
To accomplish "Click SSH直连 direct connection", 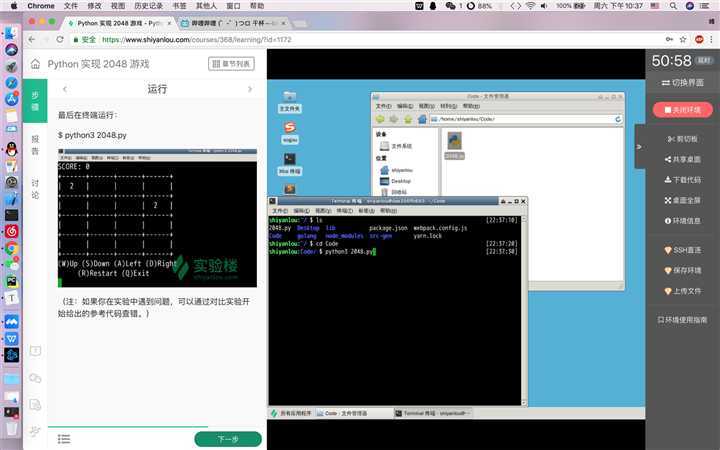I will (x=682, y=250).
